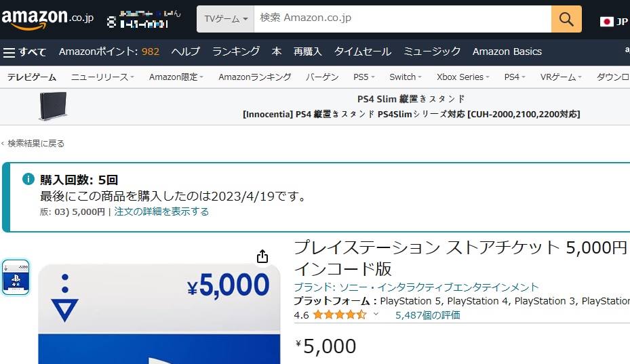Open the ヘルプ nav link

click(185, 52)
